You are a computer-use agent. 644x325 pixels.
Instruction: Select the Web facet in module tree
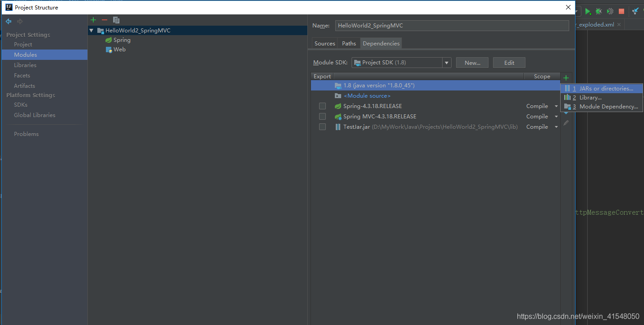119,50
